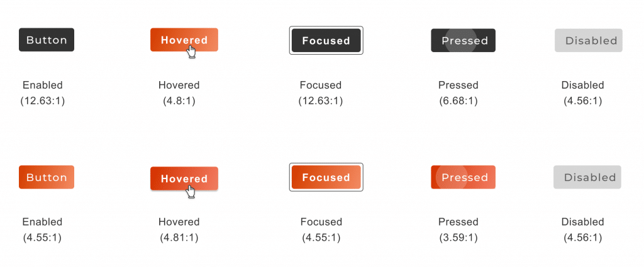Click the gray Disabled button in top row
This screenshot has width=644, height=267.
coord(589,40)
